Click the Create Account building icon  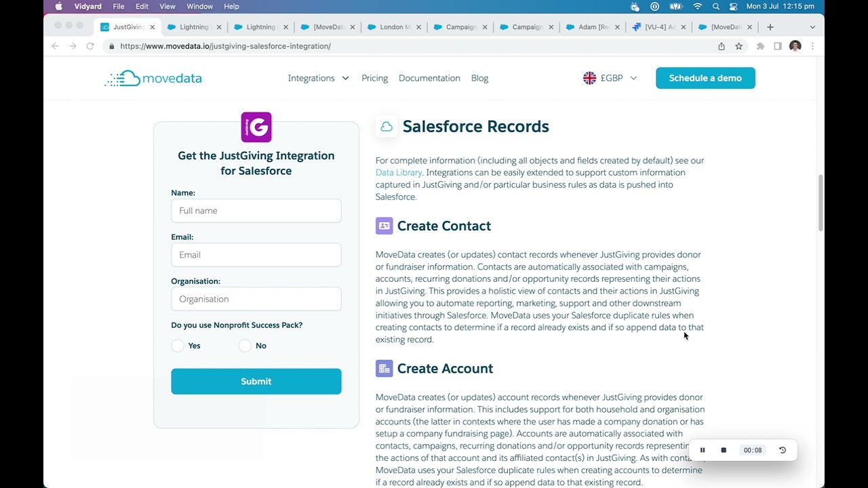[384, 369]
